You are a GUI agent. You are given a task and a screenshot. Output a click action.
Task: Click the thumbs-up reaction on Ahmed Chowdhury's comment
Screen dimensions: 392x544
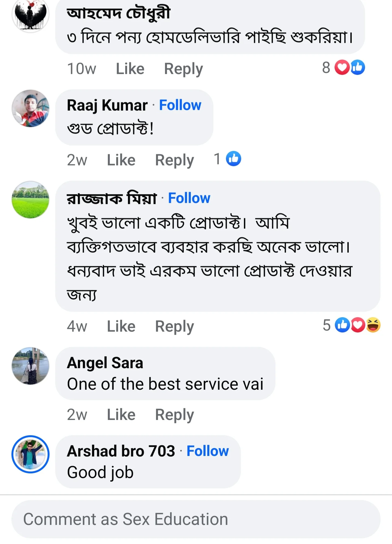pyautogui.click(x=358, y=67)
